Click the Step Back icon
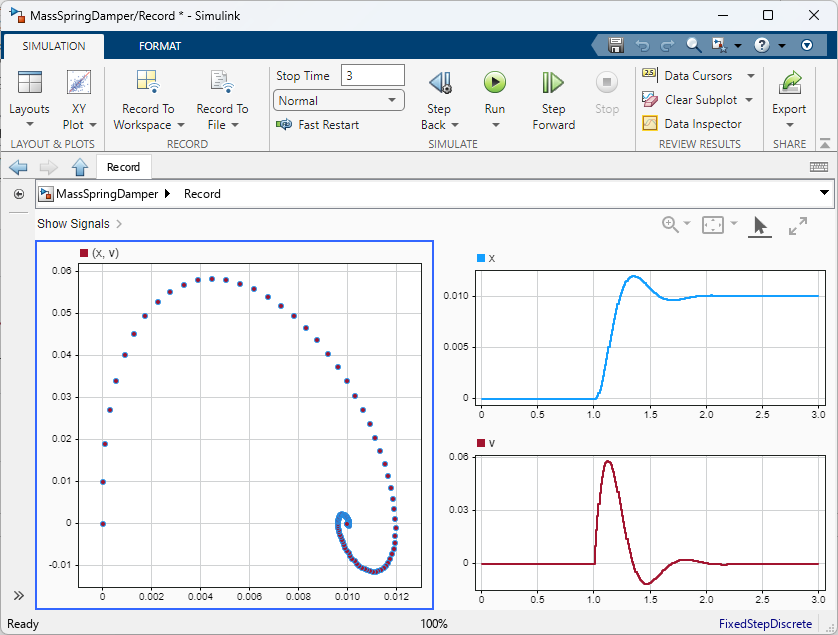The image size is (838, 635). tap(440, 83)
